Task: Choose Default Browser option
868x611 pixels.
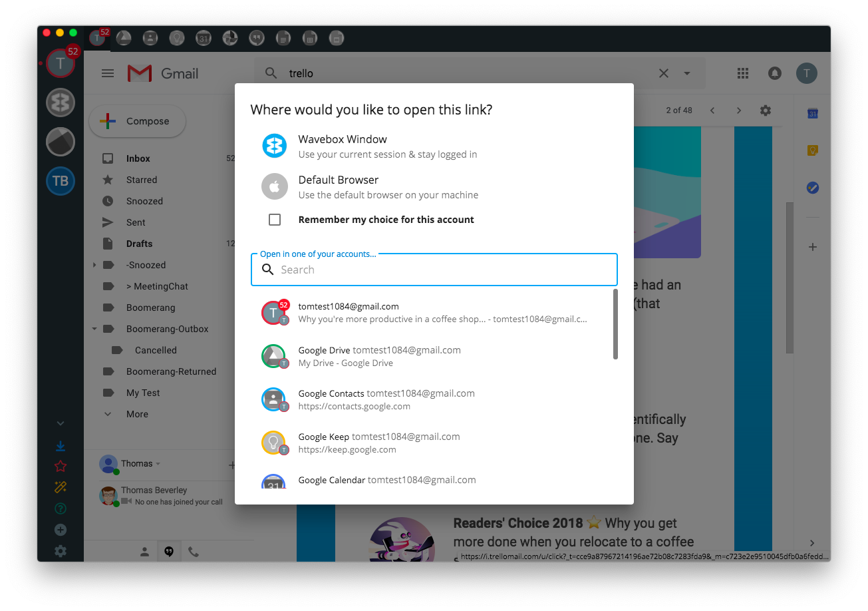Action: (x=434, y=187)
